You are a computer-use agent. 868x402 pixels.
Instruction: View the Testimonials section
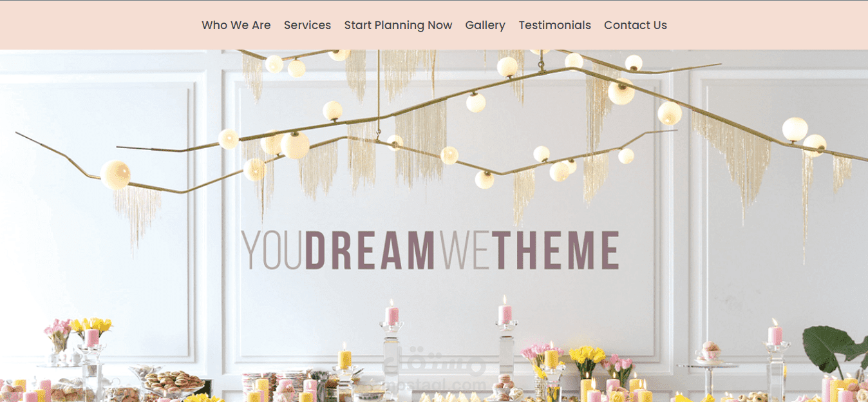(554, 25)
